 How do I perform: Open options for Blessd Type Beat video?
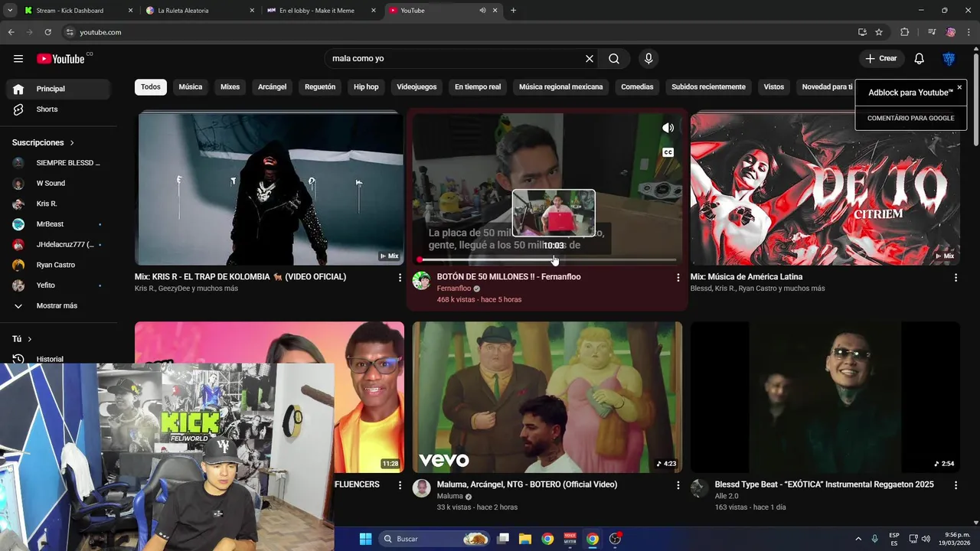pyautogui.click(x=955, y=485)
